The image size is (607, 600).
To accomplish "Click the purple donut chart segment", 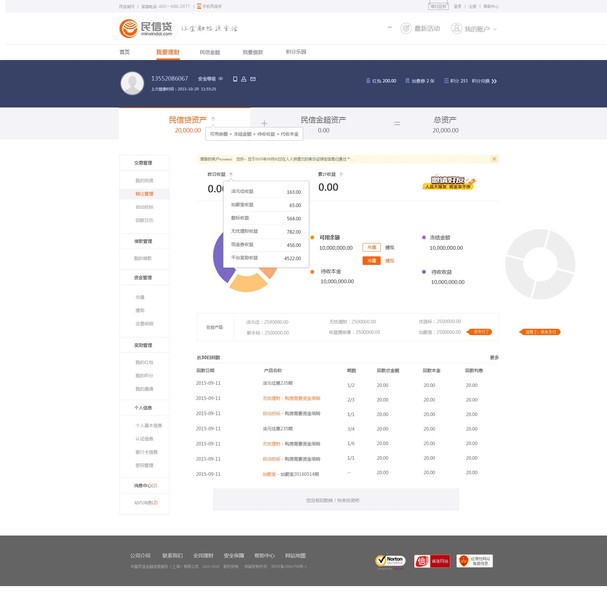I will [x=220, y=258].
